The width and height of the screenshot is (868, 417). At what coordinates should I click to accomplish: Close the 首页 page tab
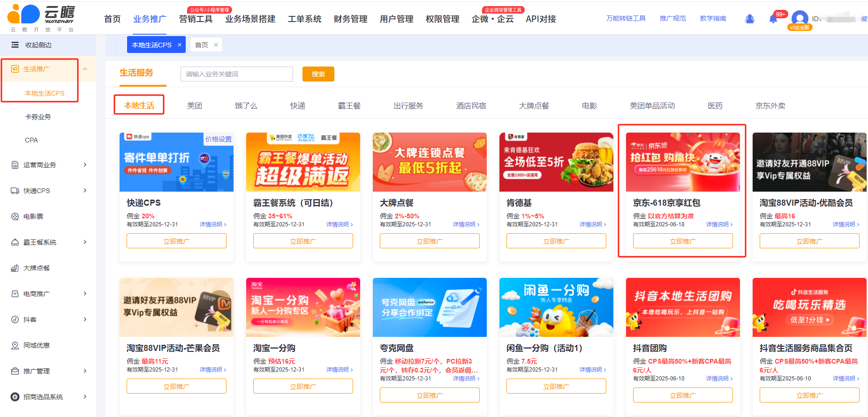[216, 45]
